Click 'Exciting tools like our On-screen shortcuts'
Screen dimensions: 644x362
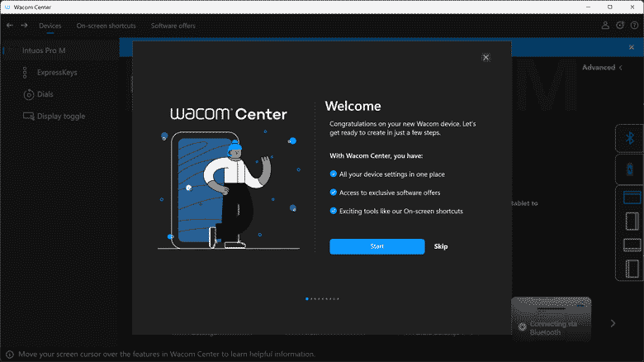pos(401,212)
